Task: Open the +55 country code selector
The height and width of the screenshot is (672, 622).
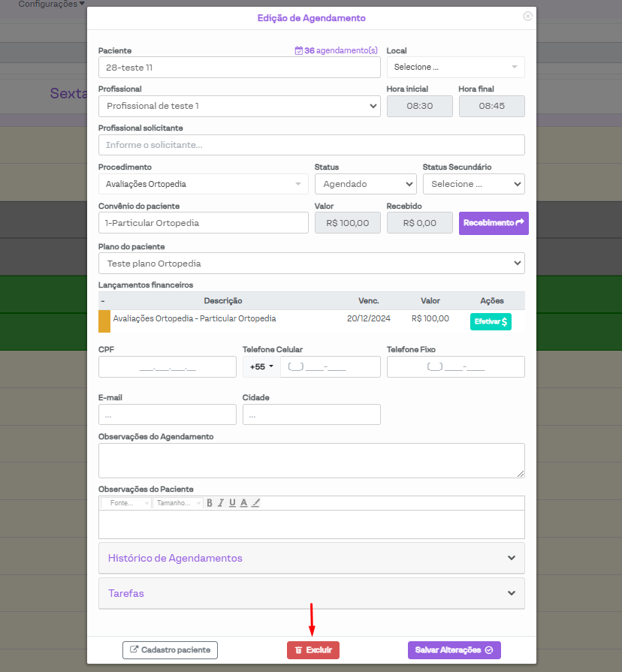Action: [x=261, y=367]
